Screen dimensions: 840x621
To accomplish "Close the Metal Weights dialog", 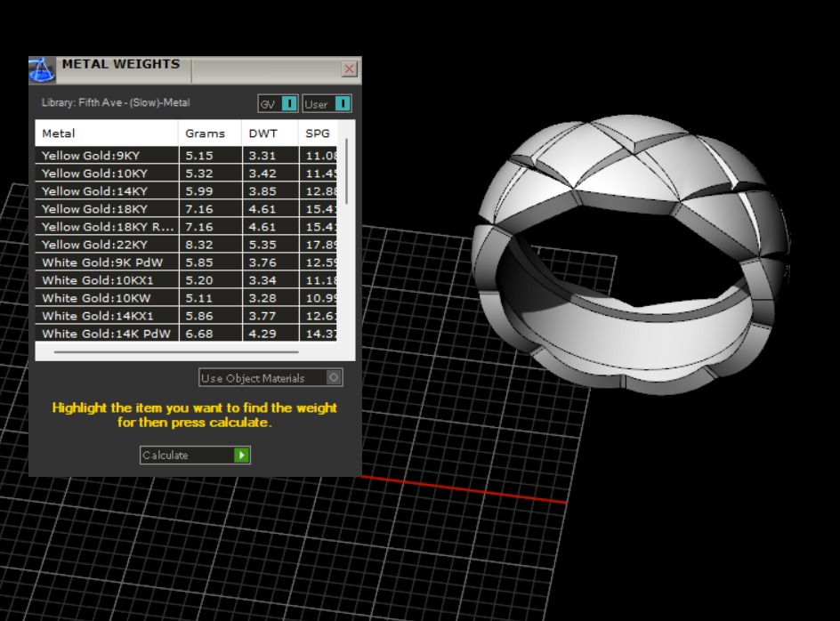I will (x=350, y=69).
